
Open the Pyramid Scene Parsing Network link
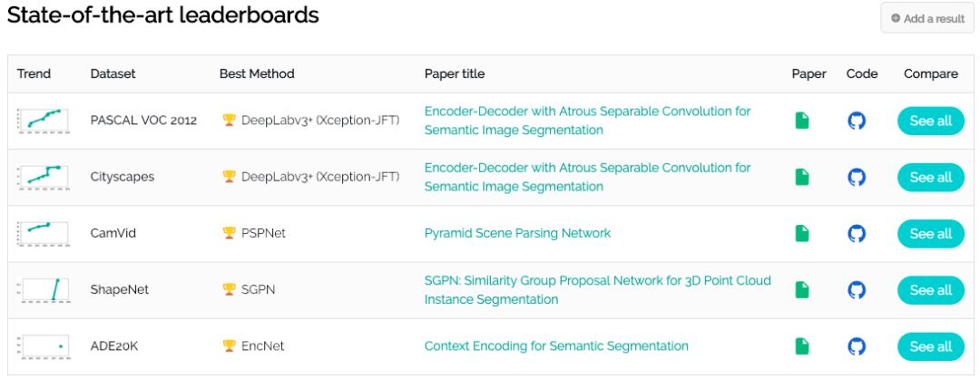(517, 233)
